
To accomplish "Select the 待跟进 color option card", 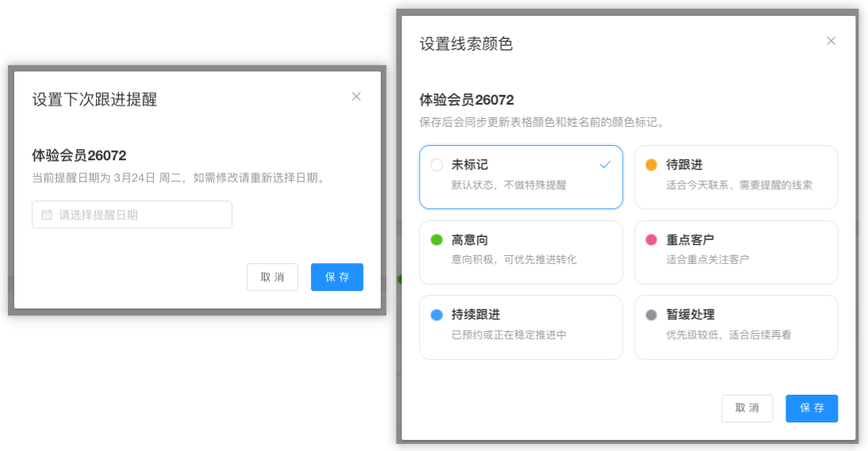I will pos(735,177).
